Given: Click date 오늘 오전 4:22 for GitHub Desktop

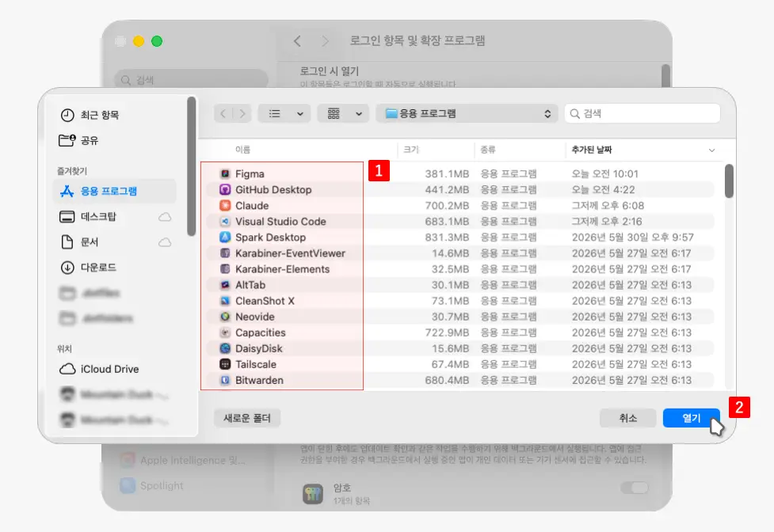Looking at the screenshot, I should (603, 189).
